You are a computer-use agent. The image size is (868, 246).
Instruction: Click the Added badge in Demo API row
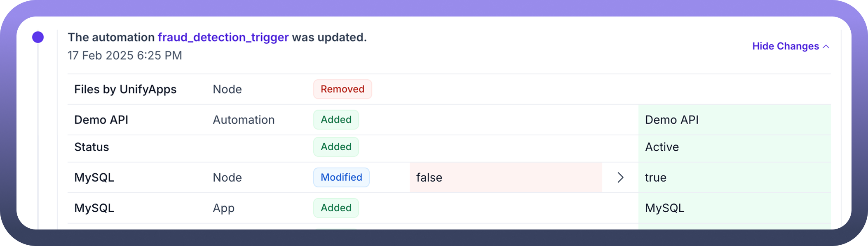coord(336,120)
